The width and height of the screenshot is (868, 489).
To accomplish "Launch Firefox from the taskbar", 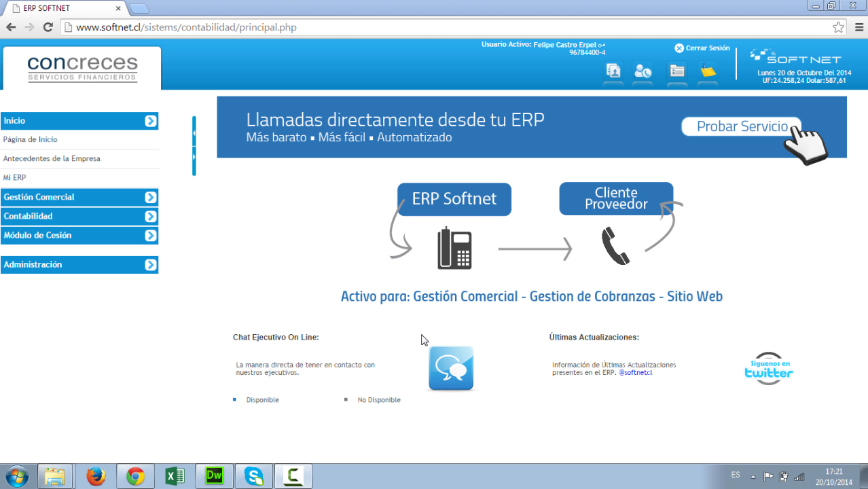I will point(96,476).
